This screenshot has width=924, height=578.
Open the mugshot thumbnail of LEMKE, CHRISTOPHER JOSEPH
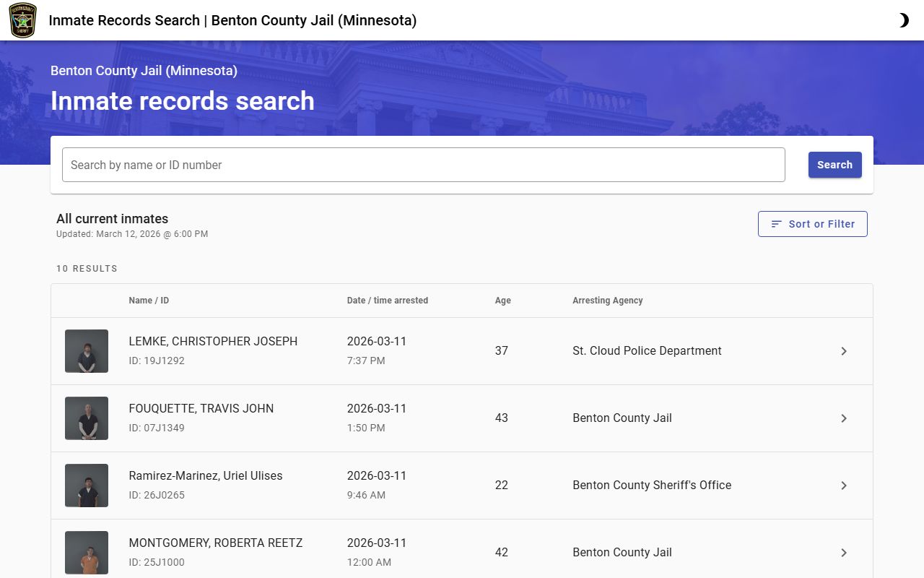point(87,351)
